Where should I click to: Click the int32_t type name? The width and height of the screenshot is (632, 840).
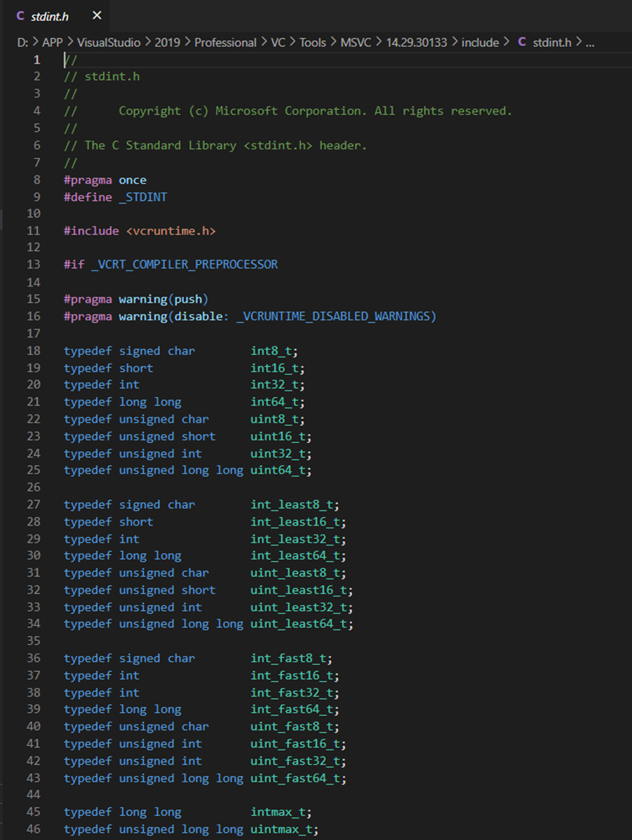click(x=275, y=385)
